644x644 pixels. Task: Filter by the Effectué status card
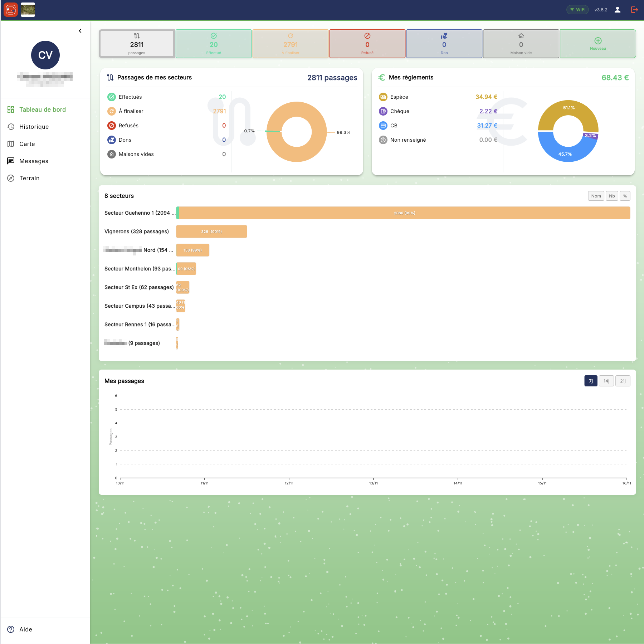point(214,44)
